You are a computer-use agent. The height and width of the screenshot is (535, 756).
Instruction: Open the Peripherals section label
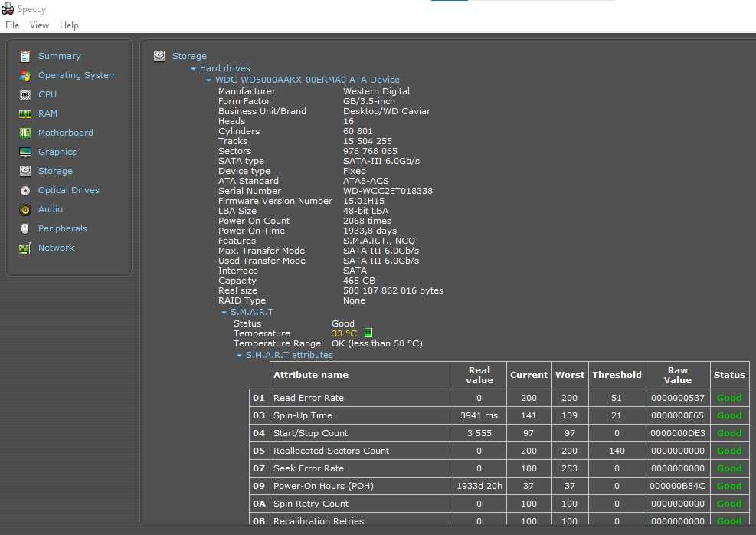pos(63,228)
